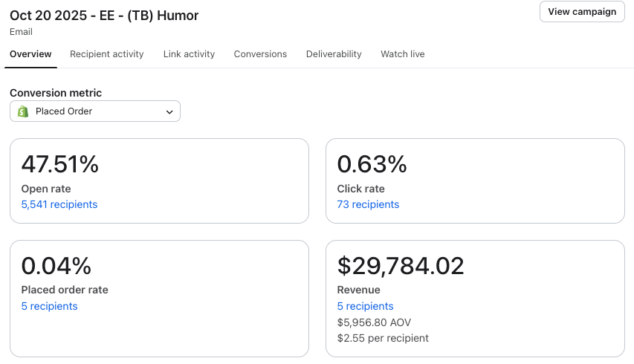Click the Open rate label

pos(46,189)
